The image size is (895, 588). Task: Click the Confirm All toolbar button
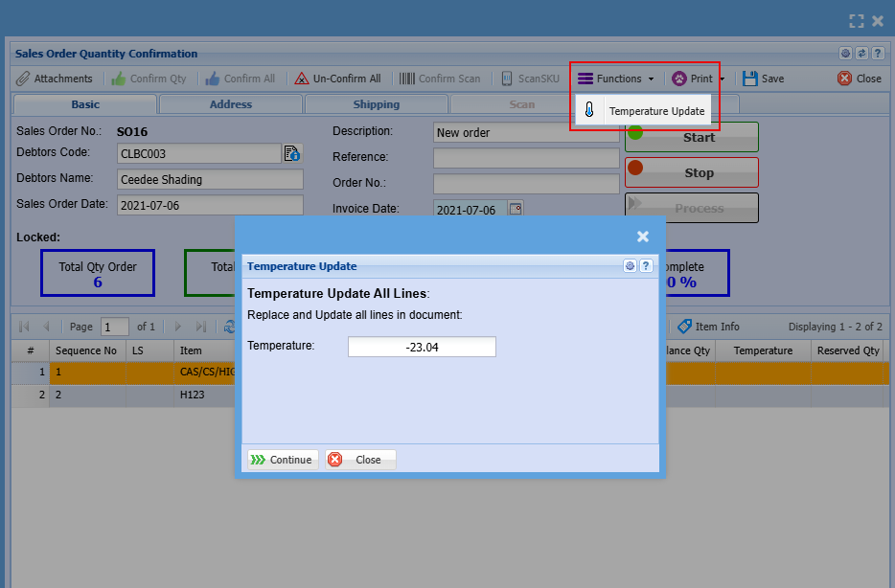241,79
